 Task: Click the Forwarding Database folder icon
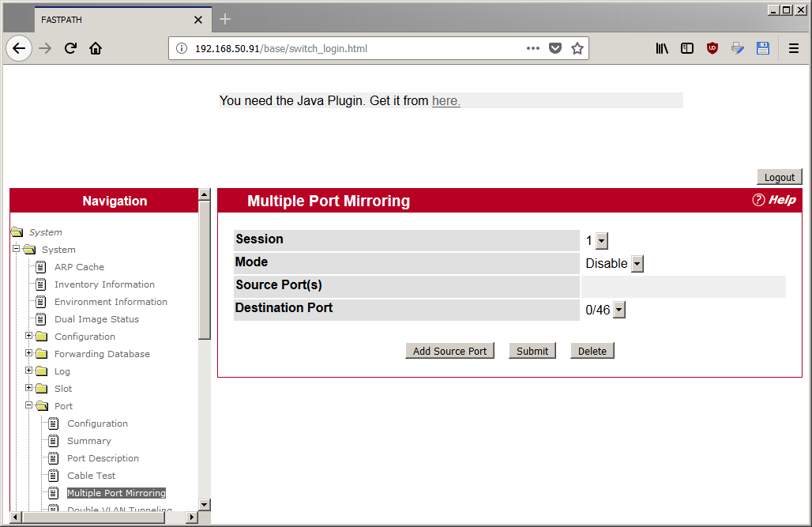click(41, 354)
